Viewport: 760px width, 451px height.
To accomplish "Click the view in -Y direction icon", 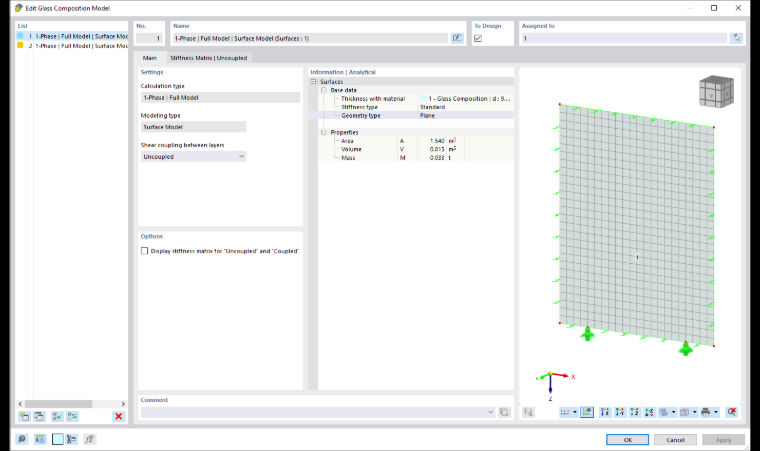I will [x=620, y=412].
